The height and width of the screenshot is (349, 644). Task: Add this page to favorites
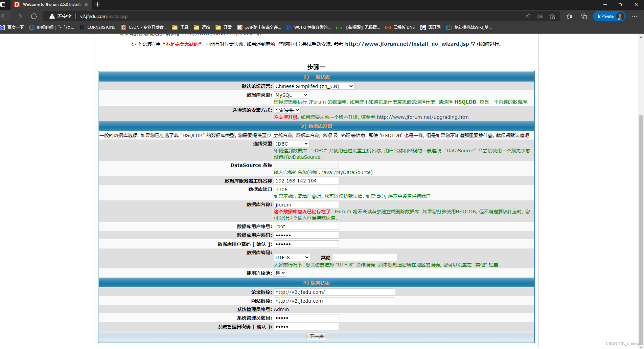click(x=552, y=16)
